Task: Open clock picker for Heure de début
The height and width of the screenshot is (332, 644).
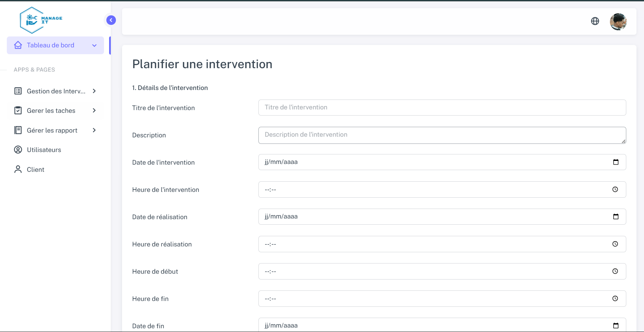Action: pyautogui.click(x=615, y=271)
